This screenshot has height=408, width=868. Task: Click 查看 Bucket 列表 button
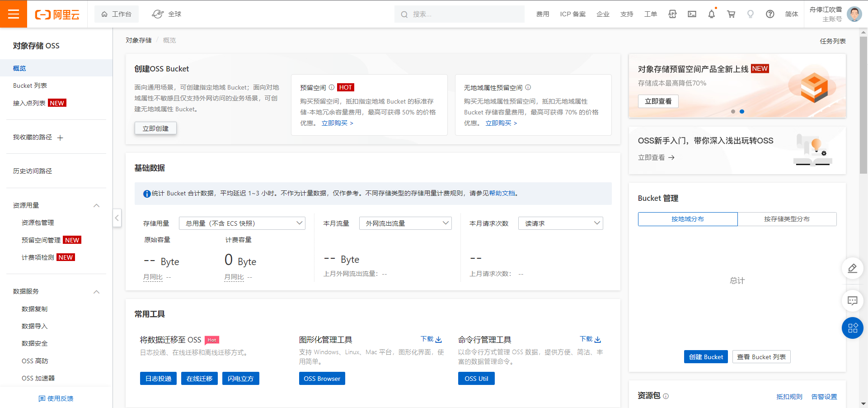761,357
